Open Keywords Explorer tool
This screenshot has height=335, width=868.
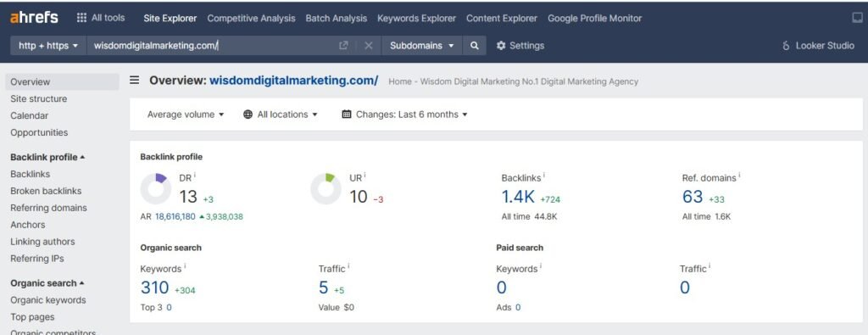pyautogui.click(x=416, y=19)
